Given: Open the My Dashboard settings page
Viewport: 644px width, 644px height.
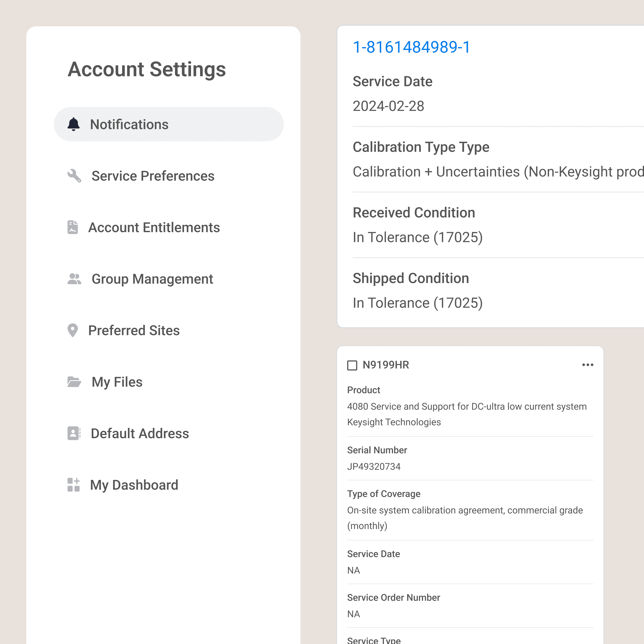Looking at the screenshot, I should coord(134,485).
